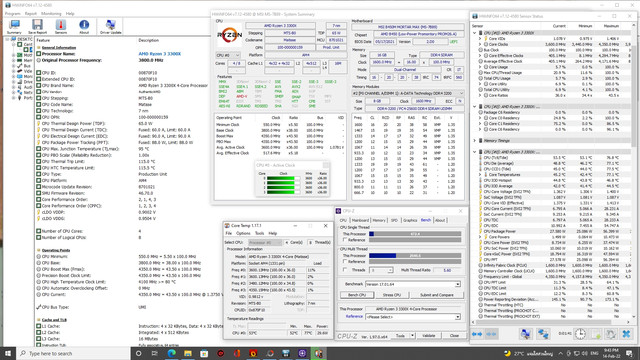Viewport: 640px width, 360px height.
Task: Switch to SPD tab in CPU-Z
Action: click(x=394, y=220)
